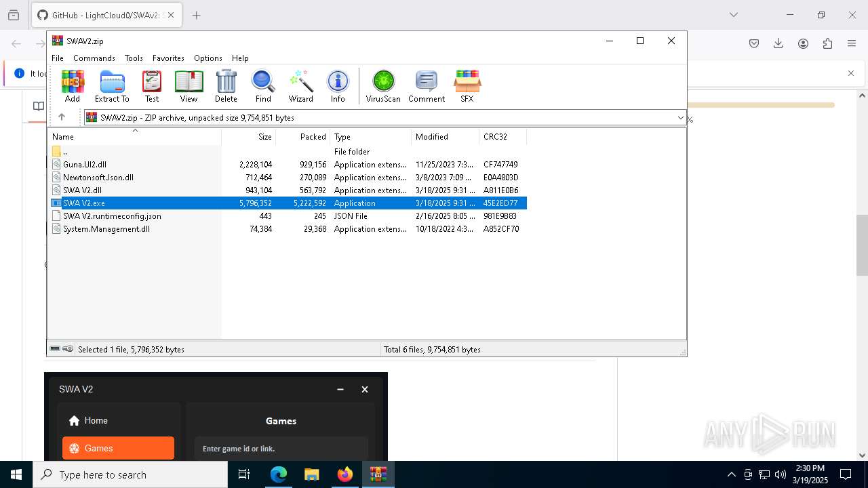Image resolution: width=868 pixels, height=488 pixels.
Task: Open the Favorites menu
Action: pos(168,58)
